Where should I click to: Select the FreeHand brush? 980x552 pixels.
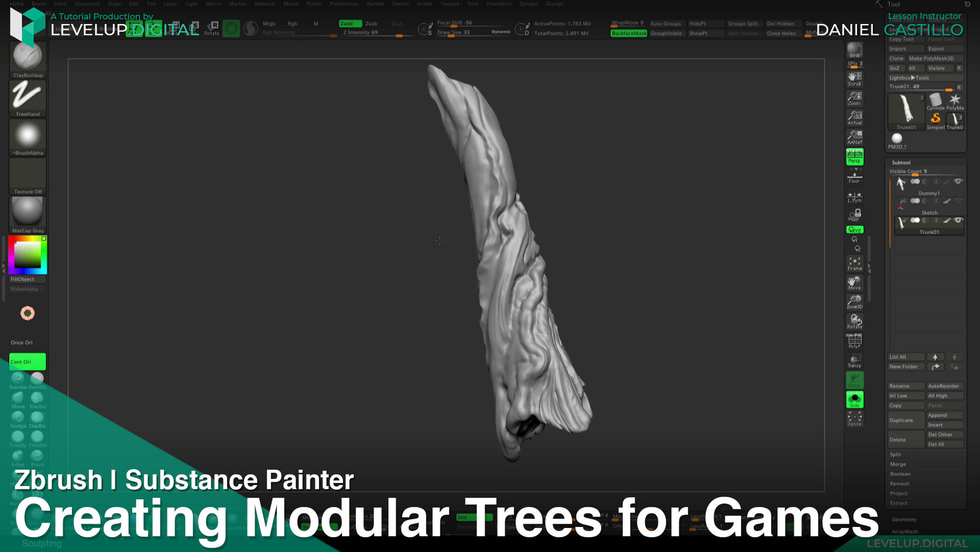click(x=27, y=97)
